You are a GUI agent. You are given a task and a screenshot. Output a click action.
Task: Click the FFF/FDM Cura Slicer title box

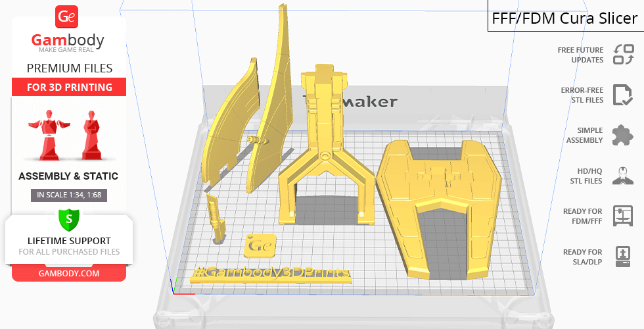pos(565,18)
